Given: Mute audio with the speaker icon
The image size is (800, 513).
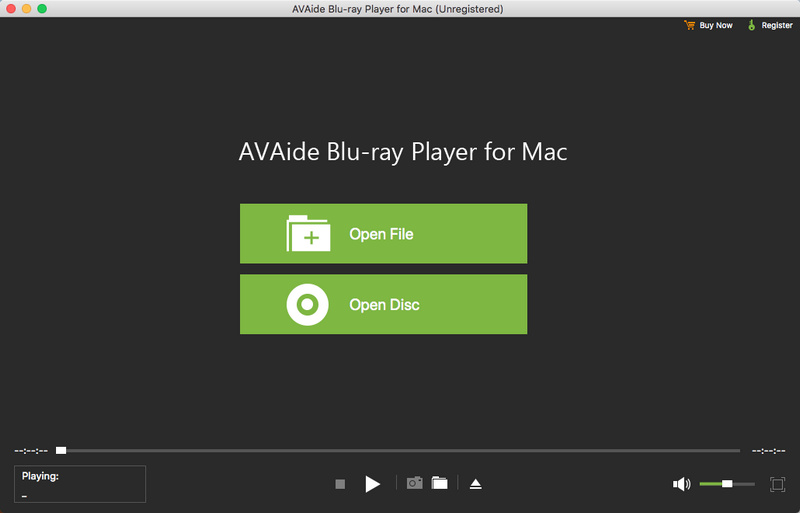Looking at the screenshot, I should (x=681, y=483).
